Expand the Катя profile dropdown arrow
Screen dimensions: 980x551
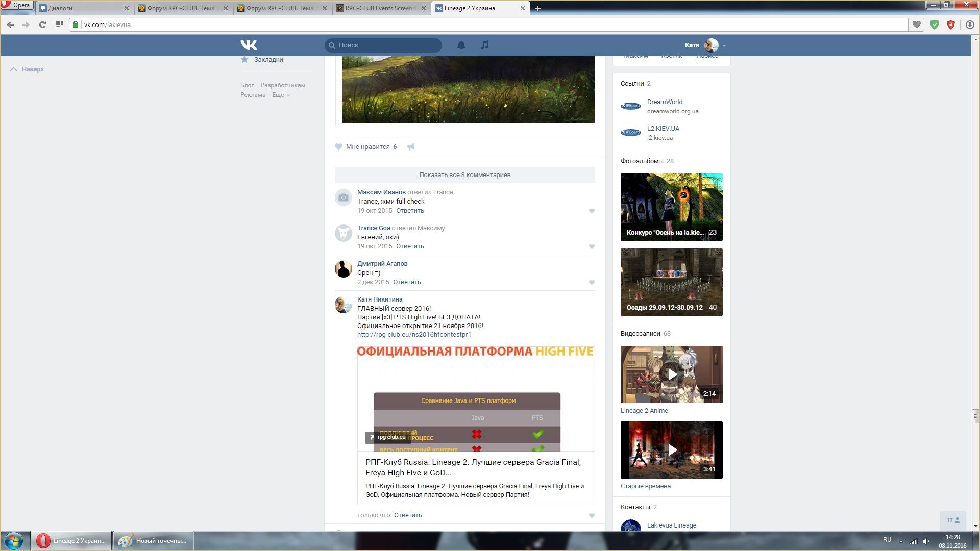point(724,45)
